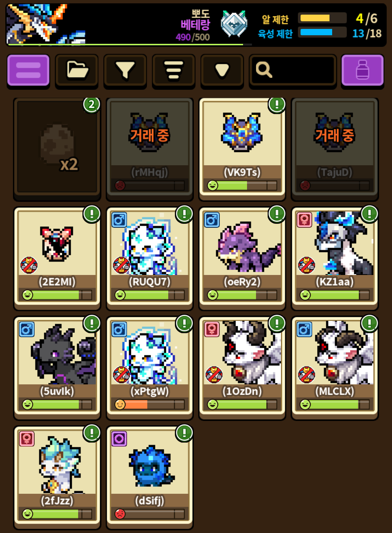Open the purple hamburger menu button
The image size is (392, 533).
(28, 70)
